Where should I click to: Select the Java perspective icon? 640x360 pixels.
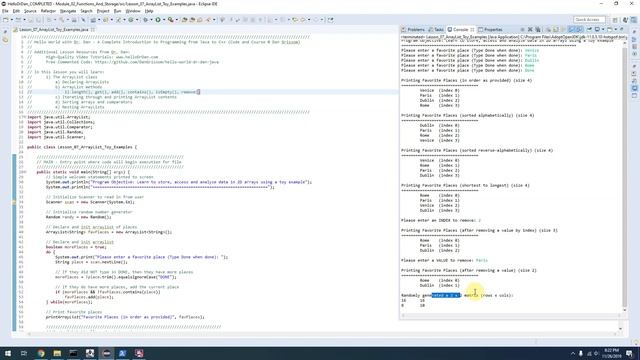[625, 20]
